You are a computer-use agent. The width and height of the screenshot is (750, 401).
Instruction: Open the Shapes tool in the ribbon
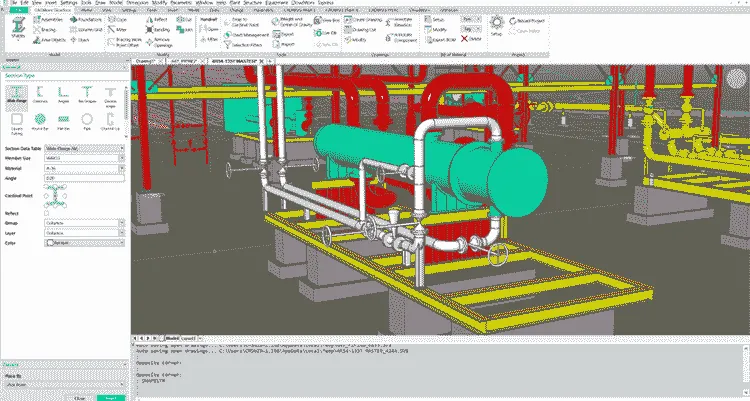pos(18,30)
